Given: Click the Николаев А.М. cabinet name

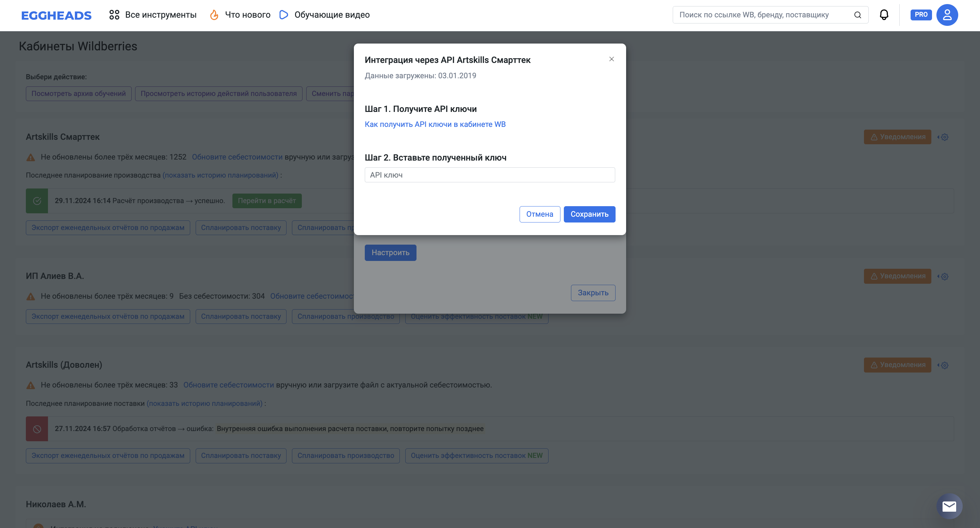Looking at the screenshot, I should (x=56, y=505).
